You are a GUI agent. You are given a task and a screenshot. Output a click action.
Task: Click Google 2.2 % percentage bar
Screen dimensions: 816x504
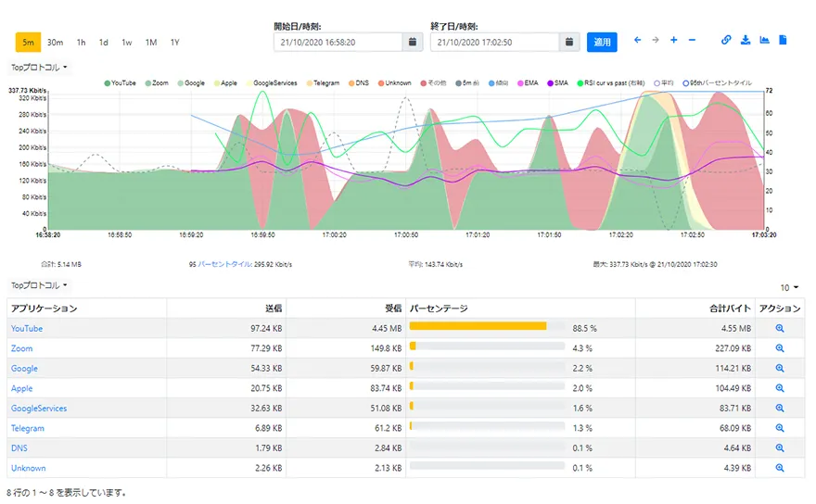pos(487,366)
